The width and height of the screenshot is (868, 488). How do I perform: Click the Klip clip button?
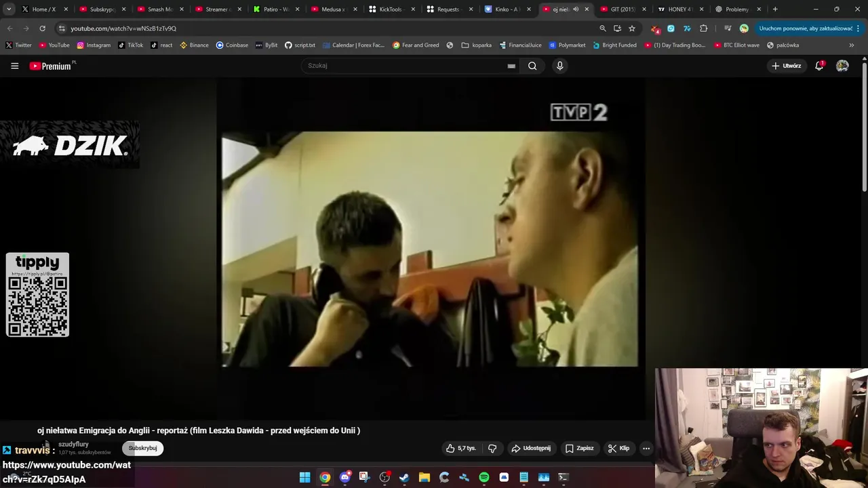pos(619,448)
